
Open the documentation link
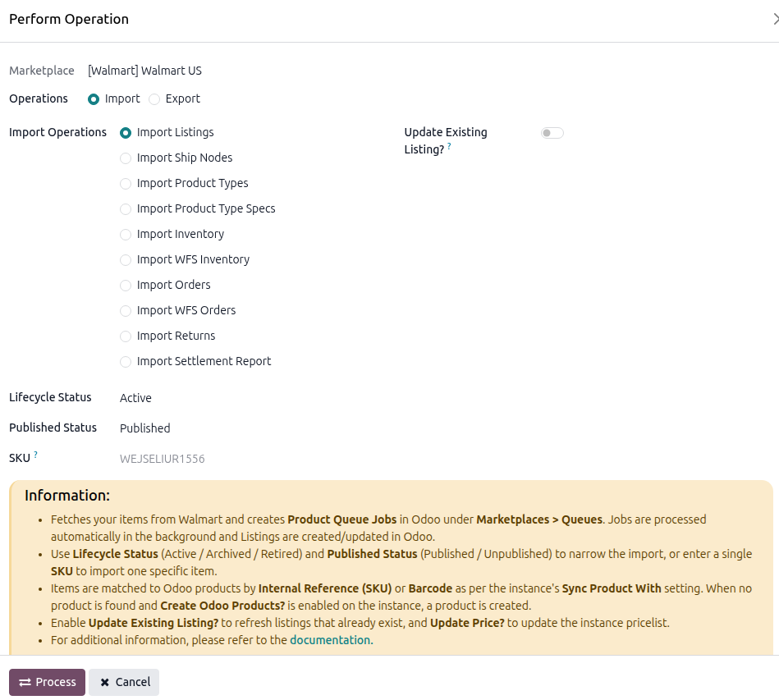(332, 640)
